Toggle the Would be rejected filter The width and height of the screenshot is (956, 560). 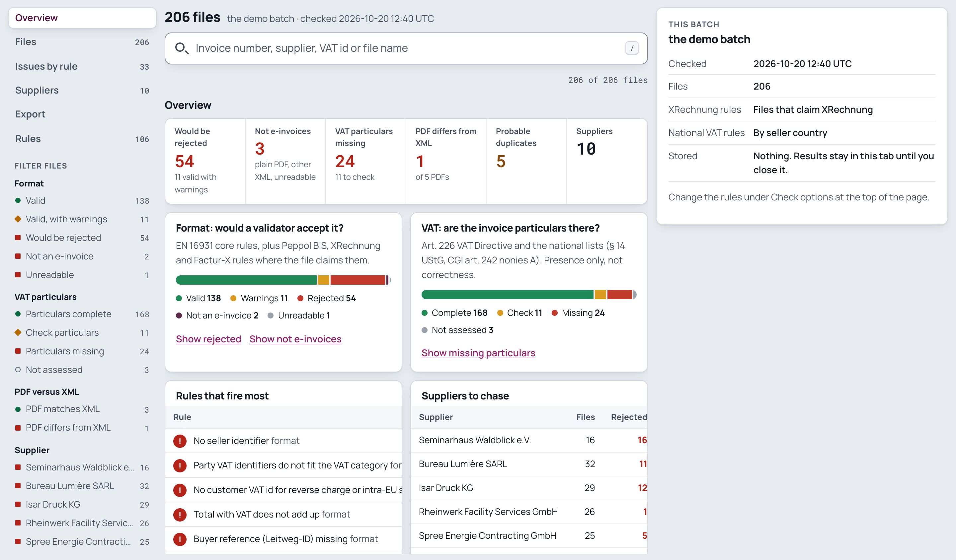pos(82,238)
